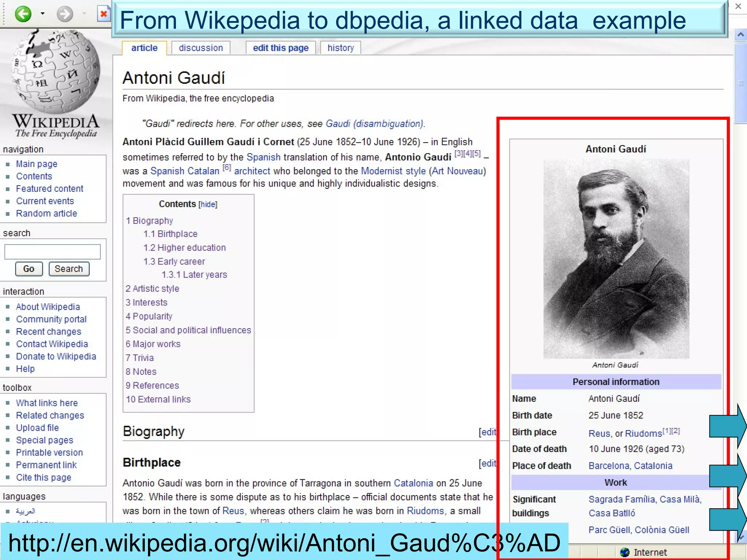This screenshot has width=747, height=560.
Task: Open Cite this page link
Action: (43, 477)
